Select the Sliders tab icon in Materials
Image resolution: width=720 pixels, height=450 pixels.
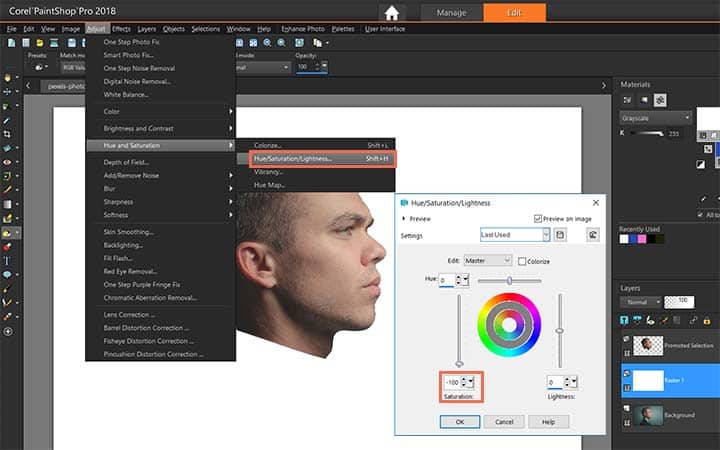[660, 100]
